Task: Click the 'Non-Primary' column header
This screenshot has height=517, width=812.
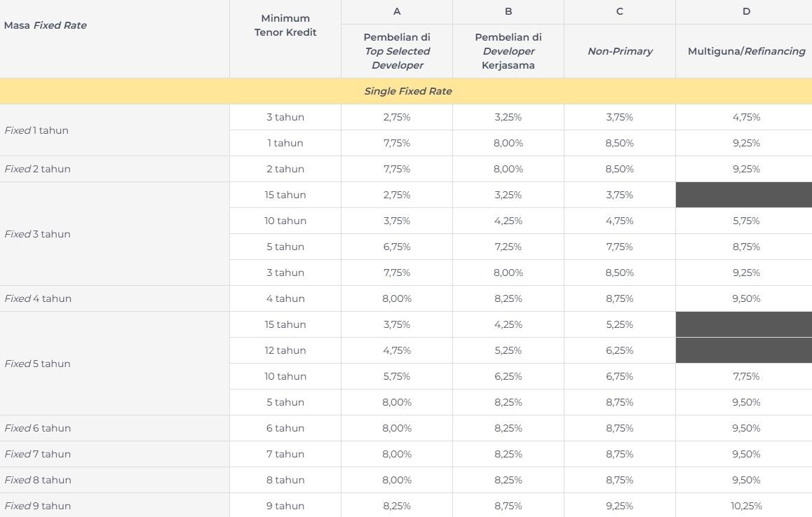Action: (620, 51)
